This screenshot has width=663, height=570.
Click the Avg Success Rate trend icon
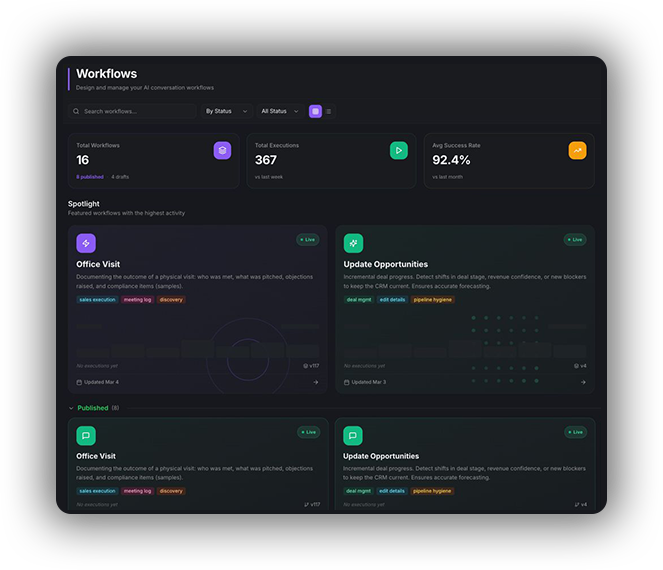(577, 150)
